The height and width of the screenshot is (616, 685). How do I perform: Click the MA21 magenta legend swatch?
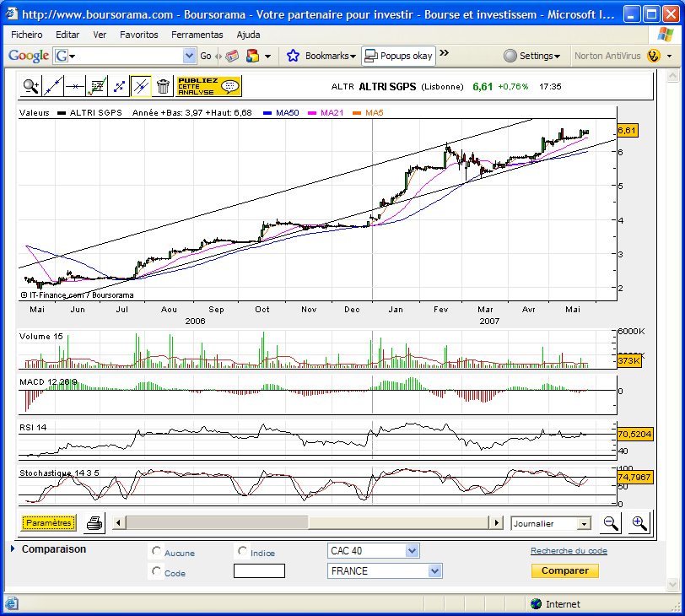click(x=312, y=113)
